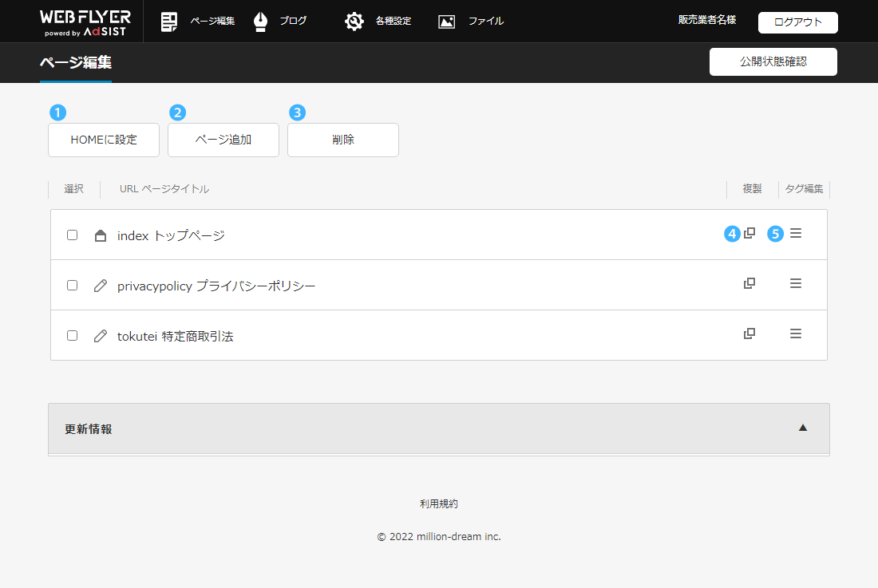This screenshot has width=878, height=588.
Task: Open the 利用規約 footer link
Action: [439, 504]
